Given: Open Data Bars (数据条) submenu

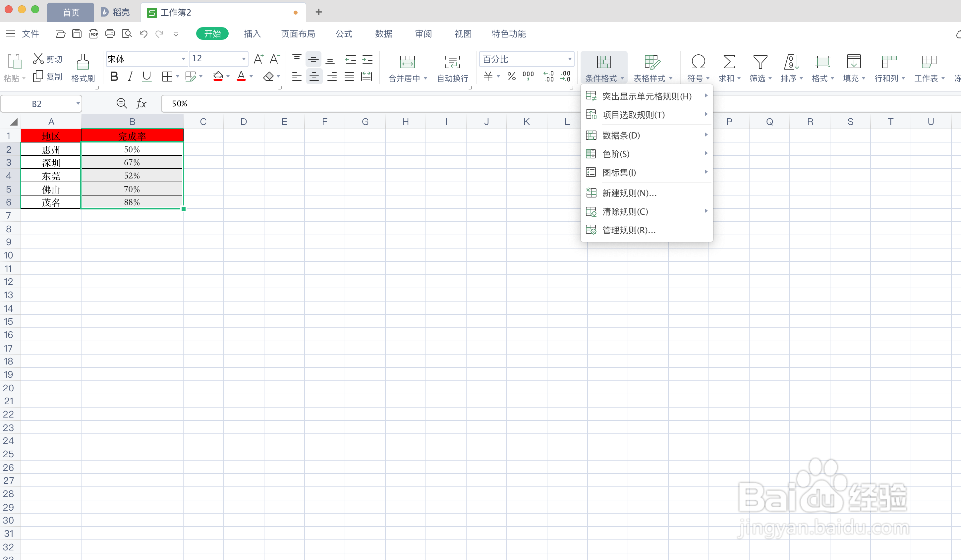Looking at the screenshot, I should click(x=647, y=135).
